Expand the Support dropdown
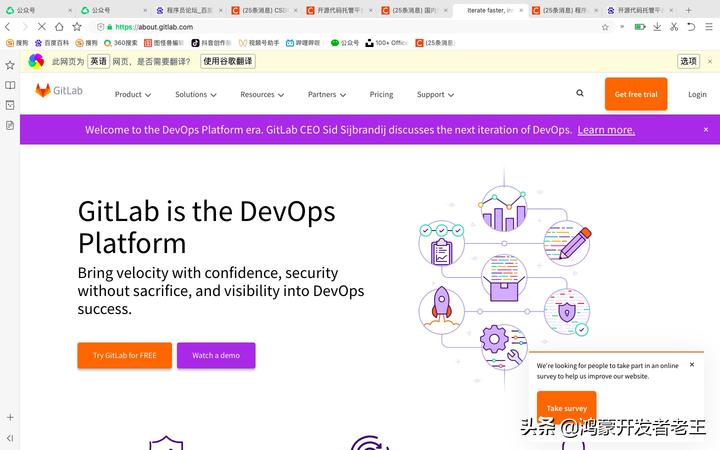 [435, 94]
